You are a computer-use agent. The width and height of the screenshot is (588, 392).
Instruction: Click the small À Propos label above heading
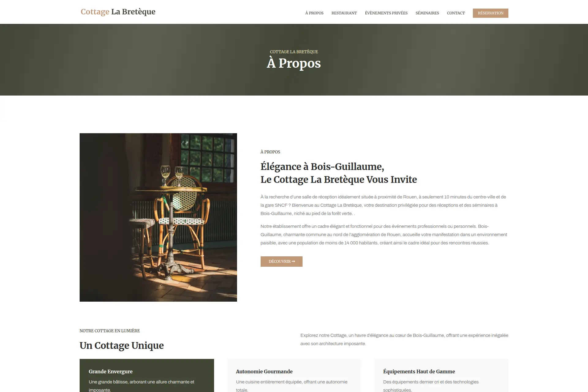[x=270, y=152]
